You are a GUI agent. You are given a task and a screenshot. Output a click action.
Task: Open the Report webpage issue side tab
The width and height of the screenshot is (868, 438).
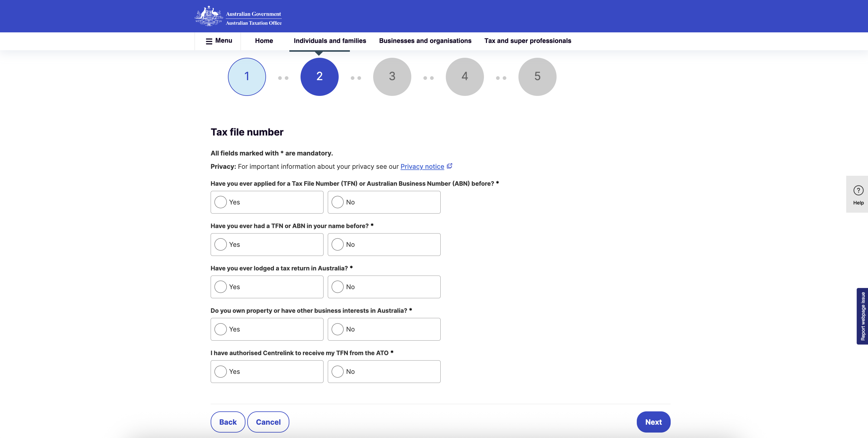pyautogui.click(x=862, y=316)
